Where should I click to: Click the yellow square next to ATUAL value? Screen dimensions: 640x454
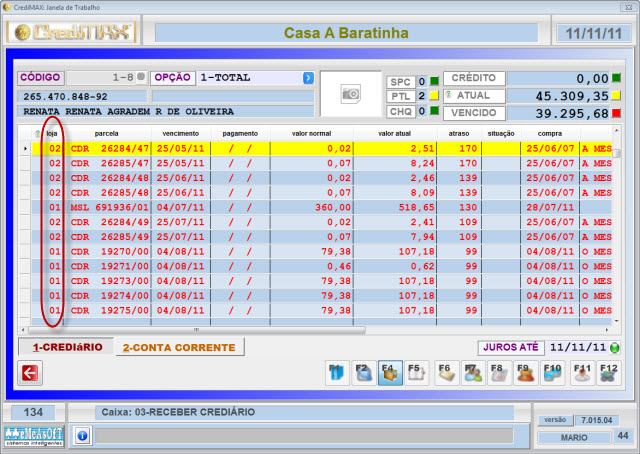point(617,96)
